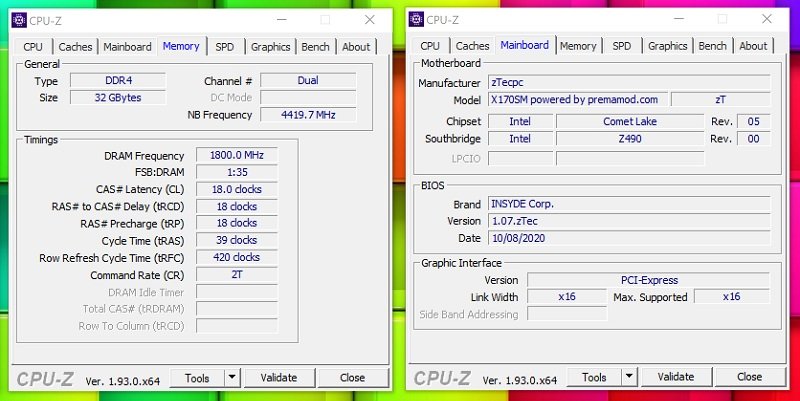Select Memory tab in left window
The height and width of the screenshot is (401, 800).
(181, 46)
